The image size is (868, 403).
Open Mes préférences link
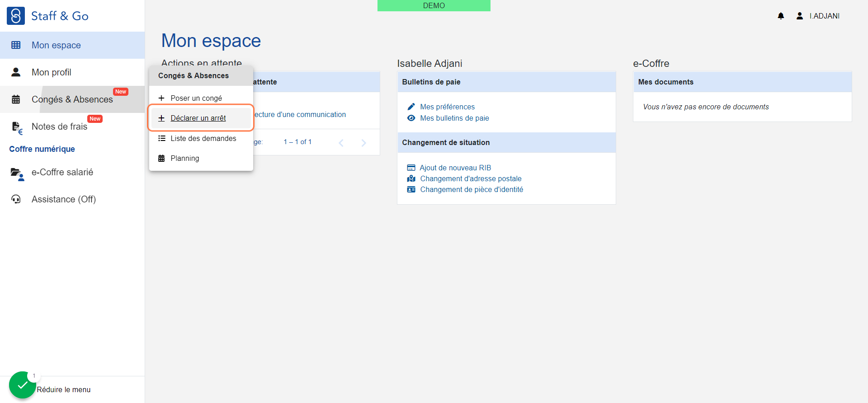pos(448,107)
